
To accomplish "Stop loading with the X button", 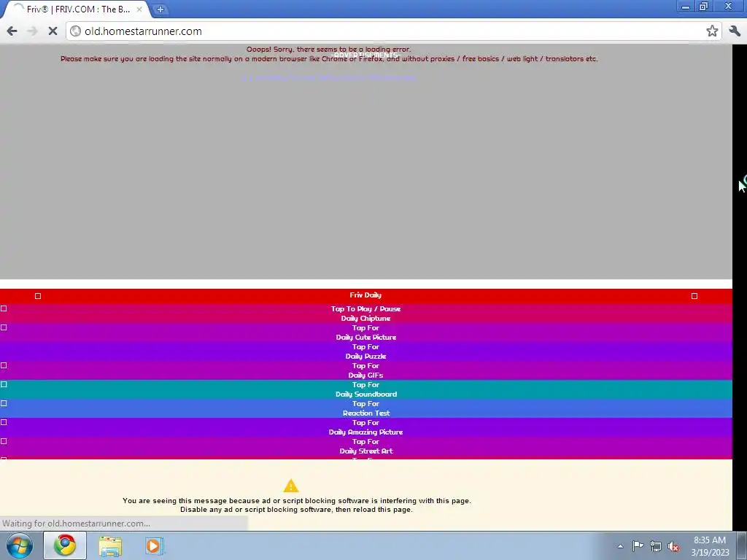I will tap(53, 31).
